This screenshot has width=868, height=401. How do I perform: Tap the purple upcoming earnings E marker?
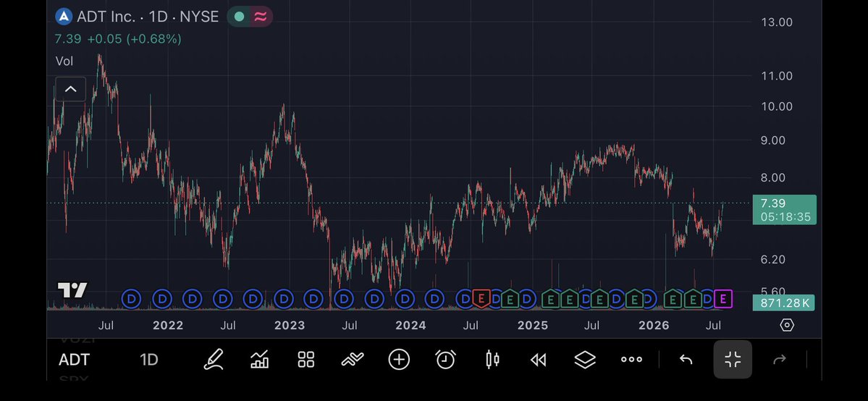tap(723, 299)
